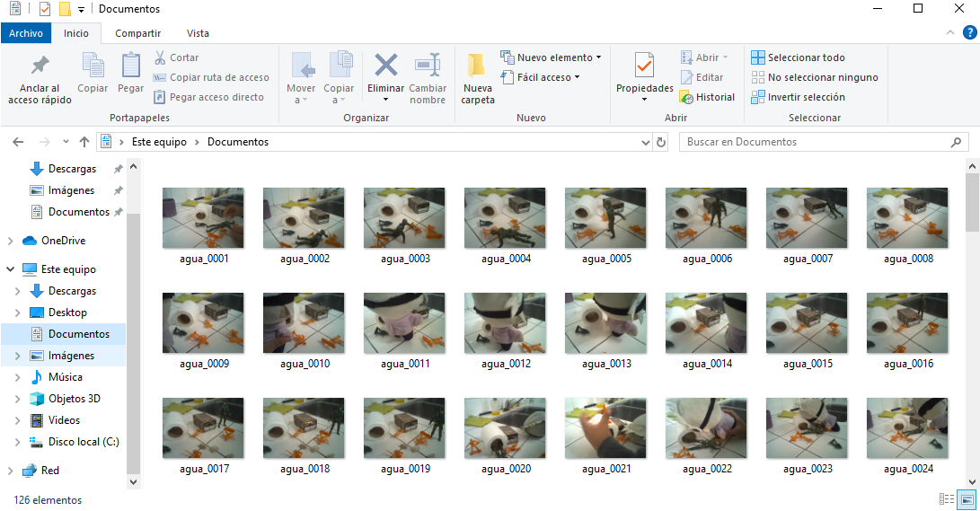Expand the OneDrive tree node

point(10,241)
